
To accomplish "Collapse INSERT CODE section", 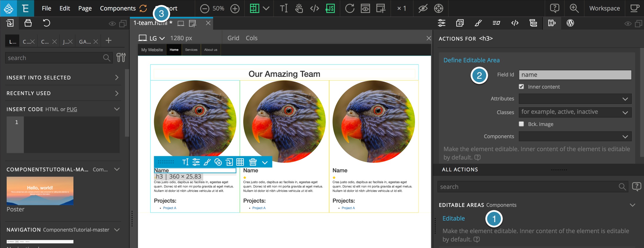I will [x=117, y=109].
